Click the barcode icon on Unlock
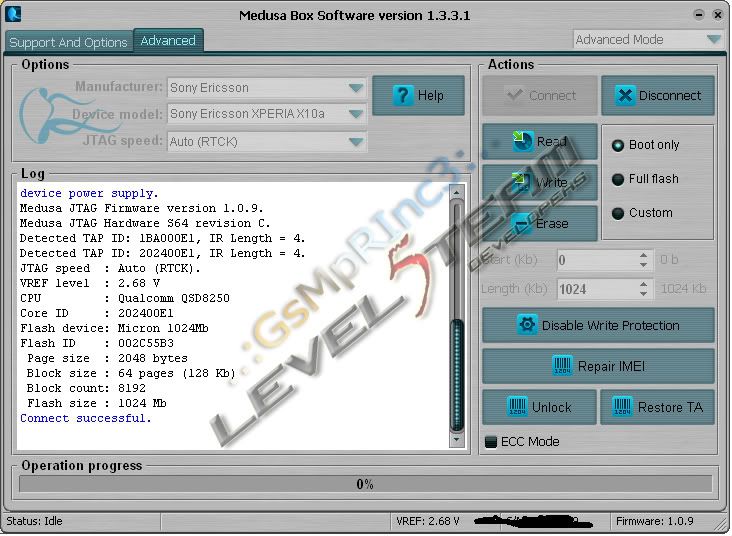The width and height of the screenshot is (732, 536). (x=517, y=407)
